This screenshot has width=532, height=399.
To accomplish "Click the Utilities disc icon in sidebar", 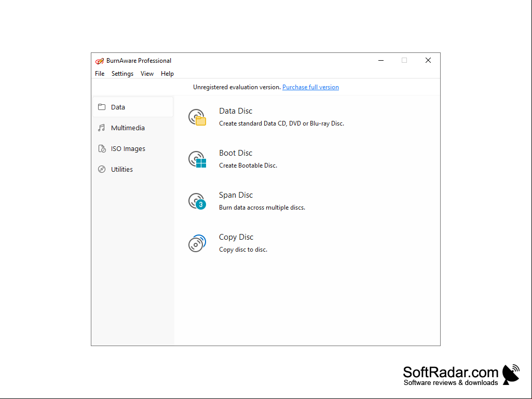I will (x=102, y=169).
